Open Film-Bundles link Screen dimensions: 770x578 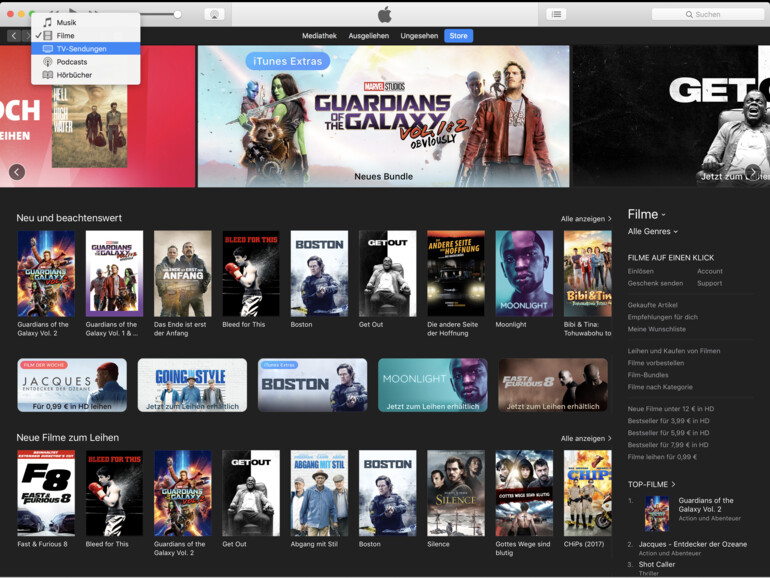point(648,375)
